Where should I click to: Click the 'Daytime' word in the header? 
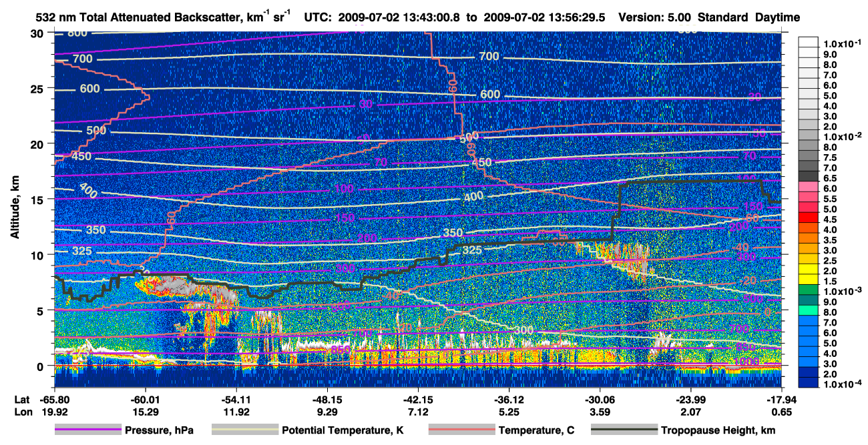coord(778,17)
